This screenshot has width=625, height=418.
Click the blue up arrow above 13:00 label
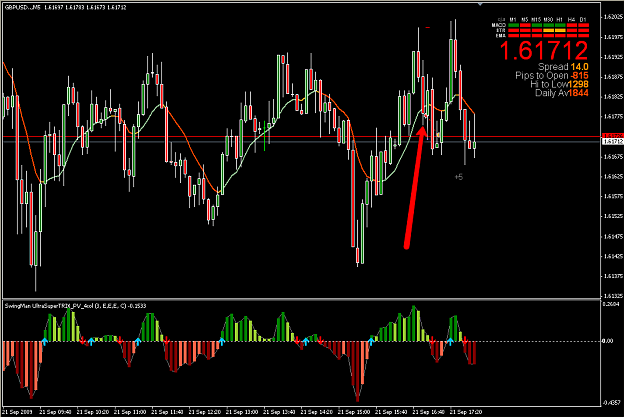[222, 341]
